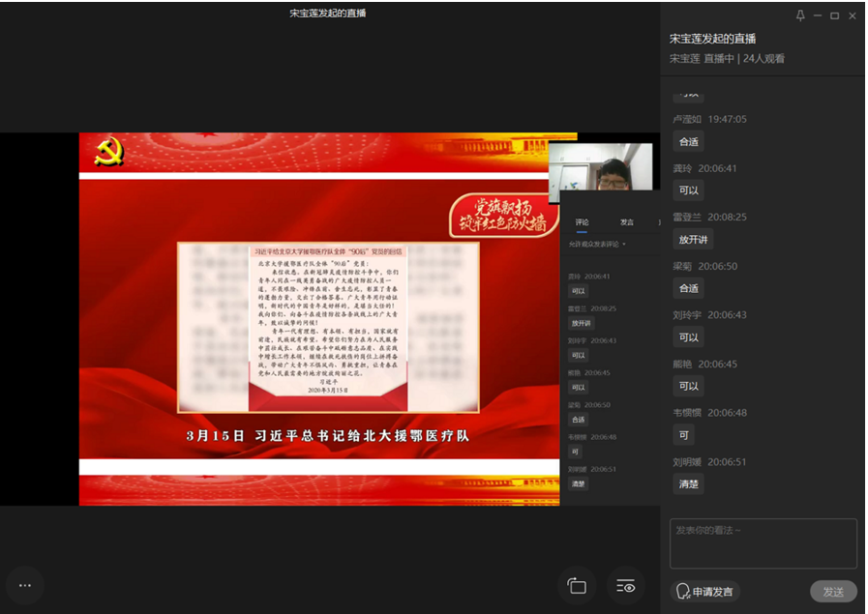868x614 pixels.
Task: Close the live stream window
Action: (853, 15)
